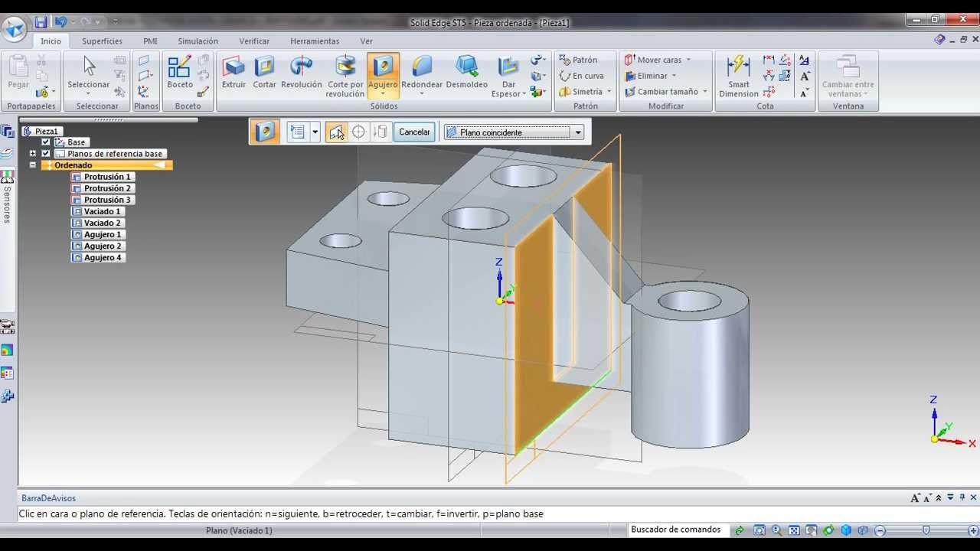Open the Plano coincidente dropdown

pyautogui.click(x=578, y=132)
